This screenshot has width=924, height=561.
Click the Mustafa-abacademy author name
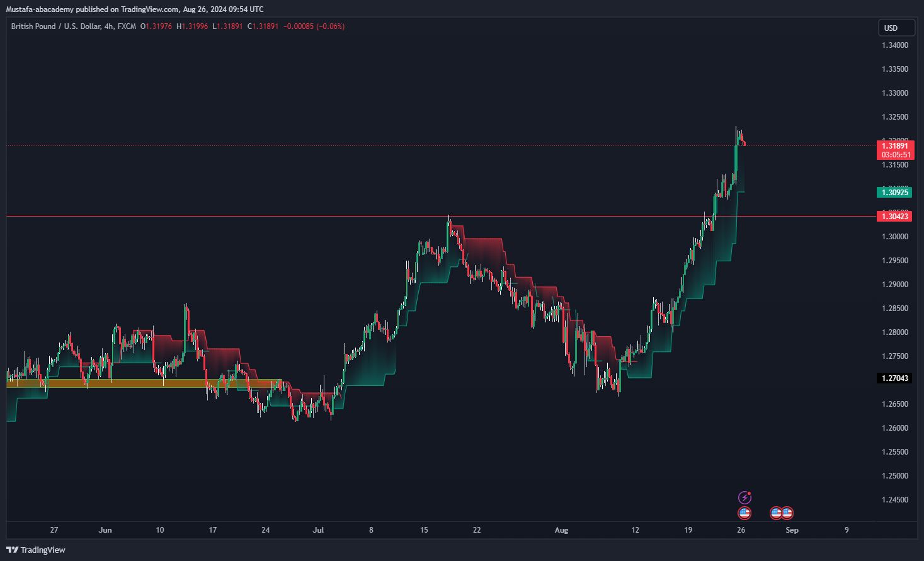(x=40, y=9)
